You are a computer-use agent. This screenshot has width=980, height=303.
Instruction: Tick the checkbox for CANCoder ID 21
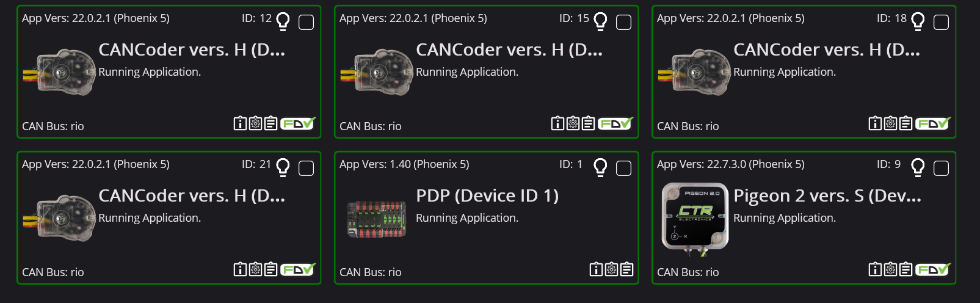click(306, 169)
